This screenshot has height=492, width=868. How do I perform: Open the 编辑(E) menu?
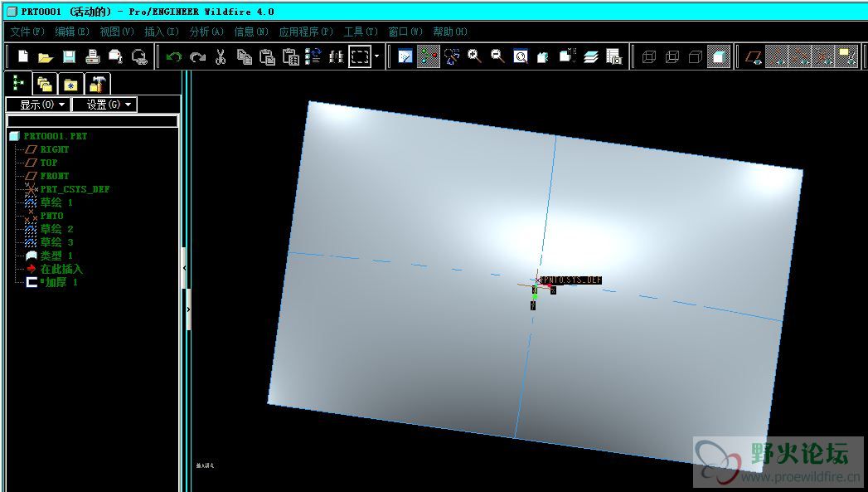(72, 32)
